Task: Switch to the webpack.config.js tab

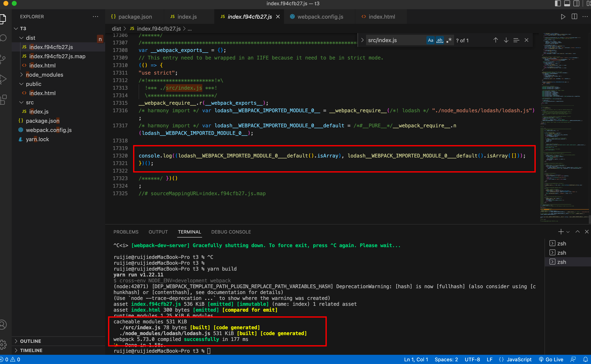Action: tap(320, 17)
